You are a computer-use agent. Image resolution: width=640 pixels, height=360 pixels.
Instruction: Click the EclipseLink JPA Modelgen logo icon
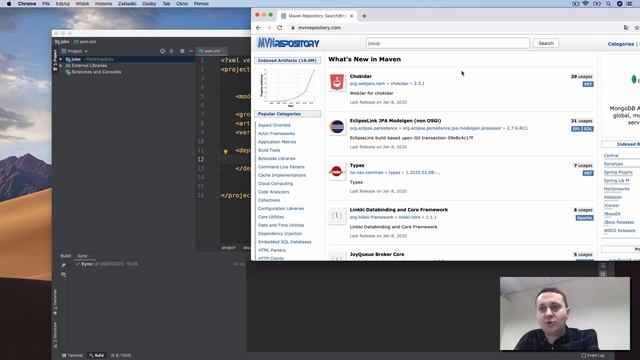point(337,127)
